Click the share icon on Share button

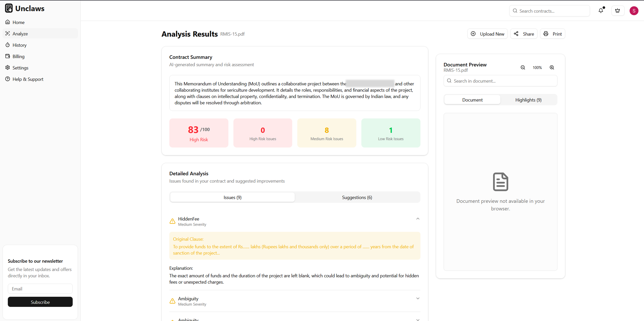pos(516,34)
